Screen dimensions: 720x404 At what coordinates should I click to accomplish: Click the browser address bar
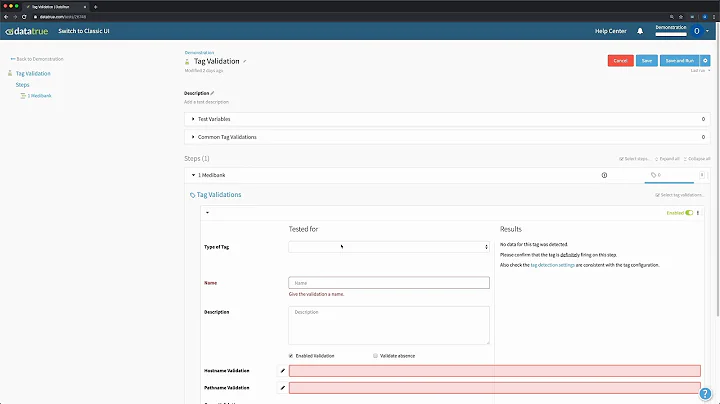(349, 17)
